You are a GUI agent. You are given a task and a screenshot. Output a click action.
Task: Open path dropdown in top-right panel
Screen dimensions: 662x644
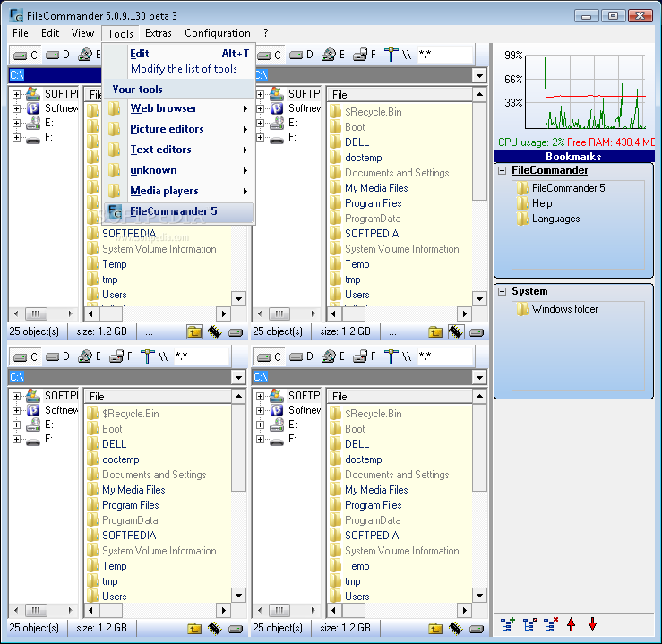pos(479,76)
